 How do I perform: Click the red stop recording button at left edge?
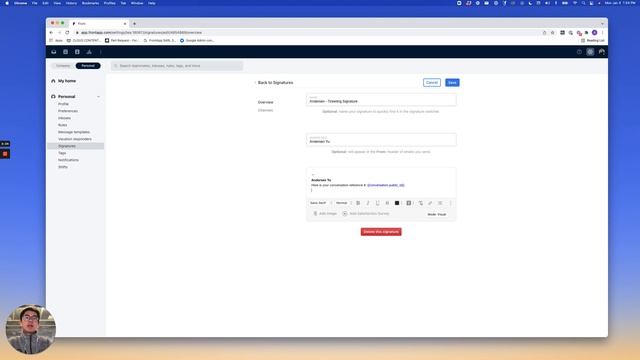[x=5, y=154]
